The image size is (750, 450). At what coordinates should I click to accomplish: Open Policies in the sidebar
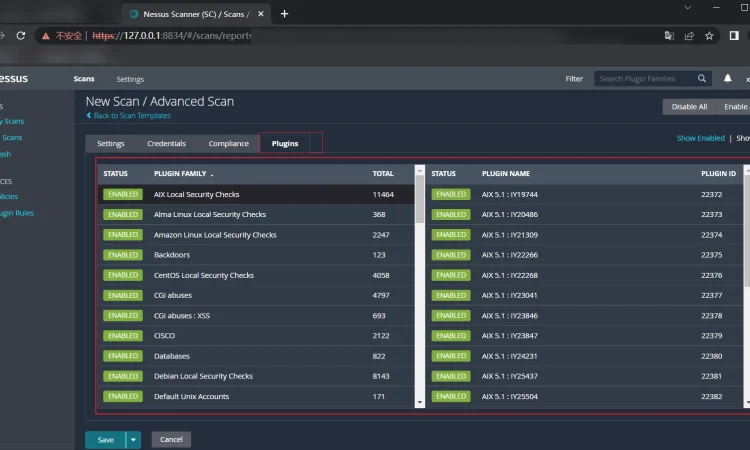click(x=9, y=197)
